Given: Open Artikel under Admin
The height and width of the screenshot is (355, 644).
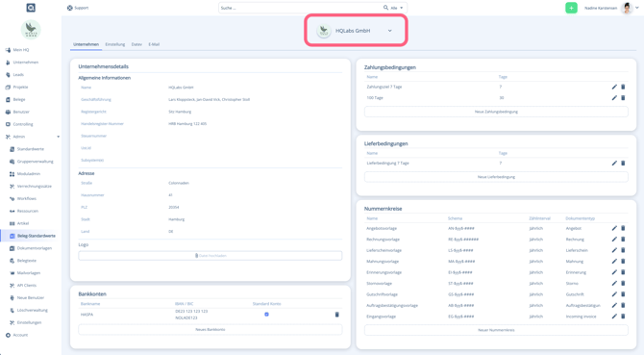Looking at the screenshot, I should (23, 223).
